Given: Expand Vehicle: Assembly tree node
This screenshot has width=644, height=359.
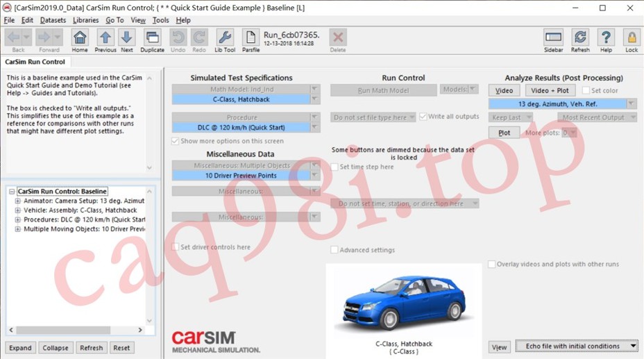Looking at the screenshot, I should pos(17,210).
